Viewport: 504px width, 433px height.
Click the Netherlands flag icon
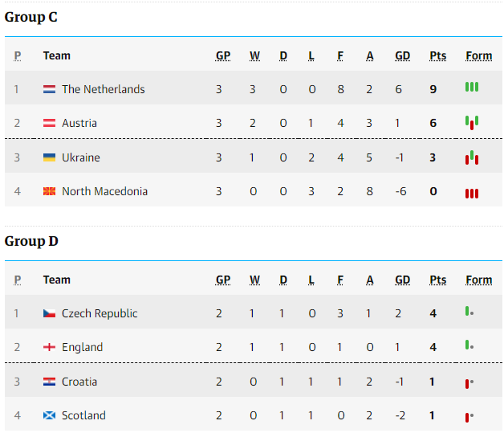(49, 89)
